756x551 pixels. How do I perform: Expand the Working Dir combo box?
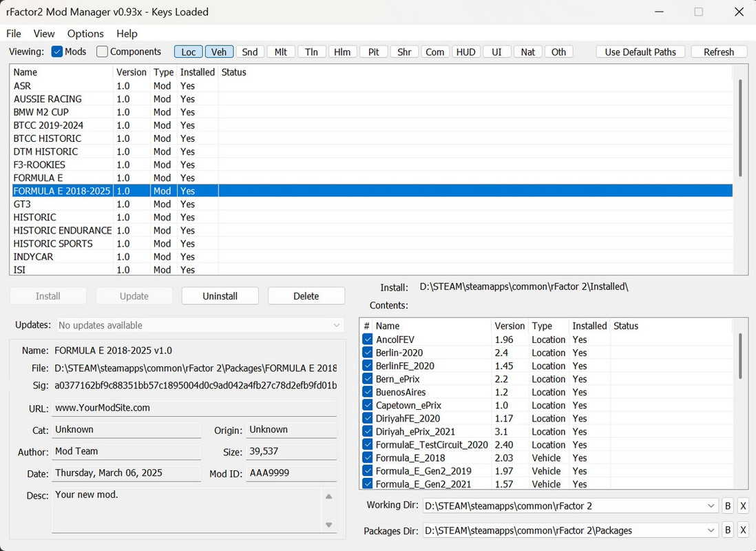tap(711, 506)
